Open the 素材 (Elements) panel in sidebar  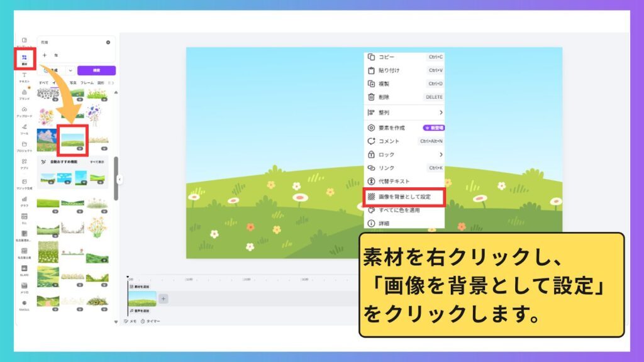[x=25, y=59]
